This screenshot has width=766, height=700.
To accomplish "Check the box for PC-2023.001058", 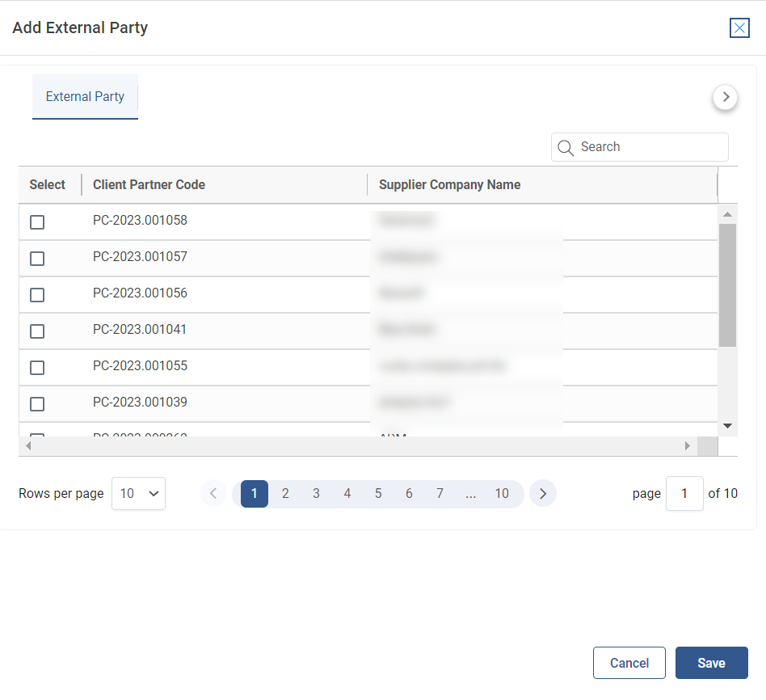I will click(x=37, y=222).
